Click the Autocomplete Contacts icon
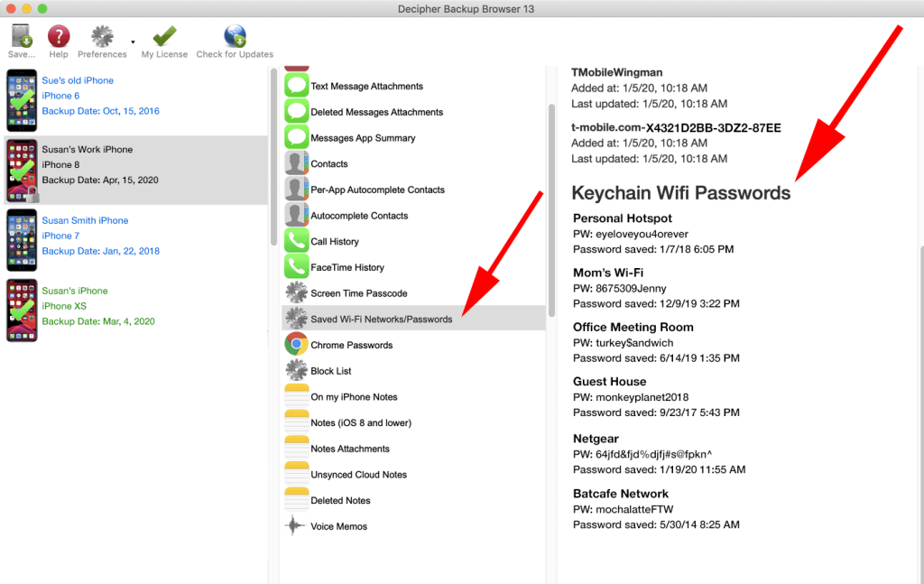Viewport: 924px width, 584px height. pos(296,216)
